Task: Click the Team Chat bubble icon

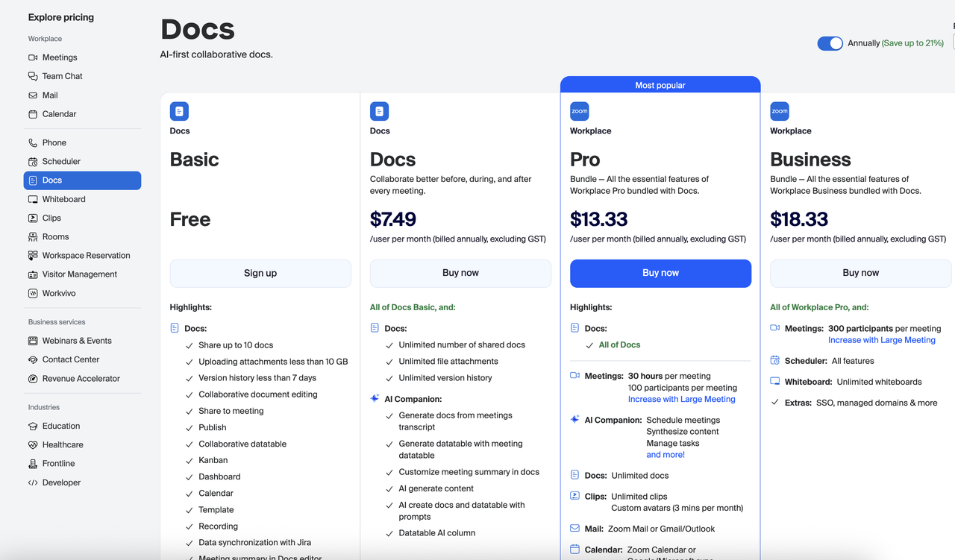Action: (33, 76)
